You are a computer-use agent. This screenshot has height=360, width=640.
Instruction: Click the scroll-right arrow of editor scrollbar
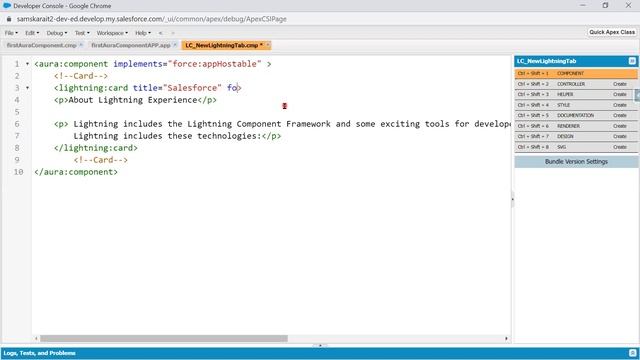506,338
